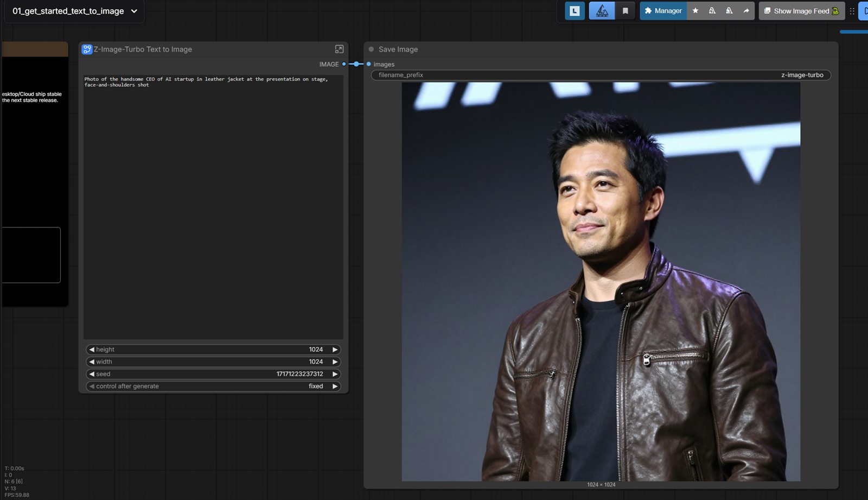
Task: Click the share arrow icon in toolbar
Action: (746, 11)
